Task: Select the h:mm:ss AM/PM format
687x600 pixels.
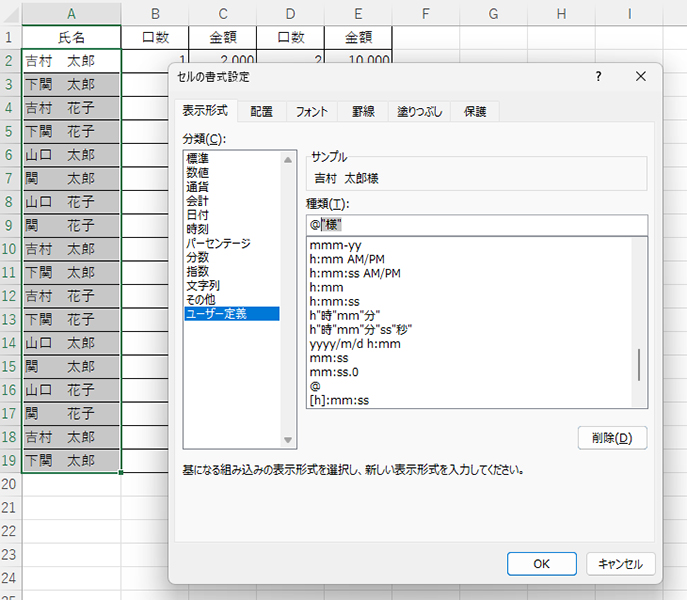Action: (x=356, y=273)
